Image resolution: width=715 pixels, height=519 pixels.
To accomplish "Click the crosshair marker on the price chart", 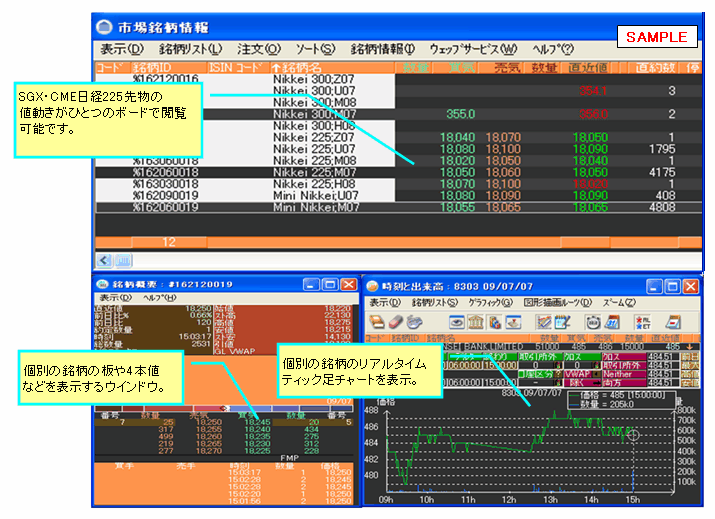I will tap(633, 435).
